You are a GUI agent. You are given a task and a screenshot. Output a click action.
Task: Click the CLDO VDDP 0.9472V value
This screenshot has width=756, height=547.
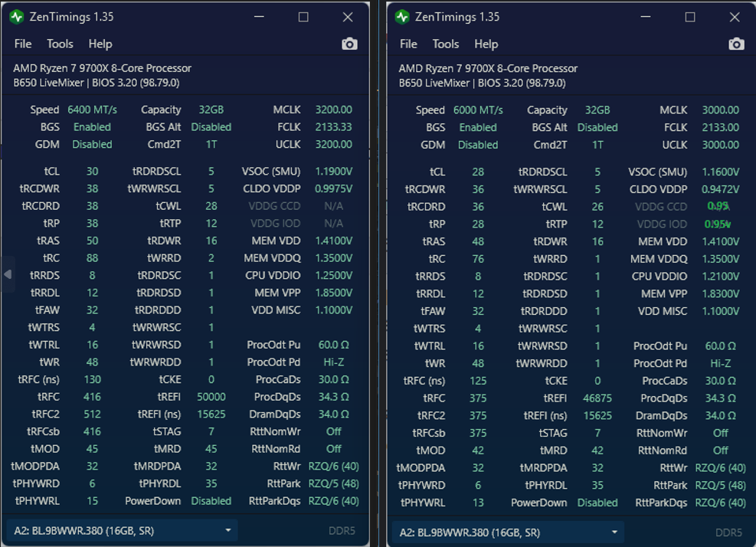pos(720,189)
